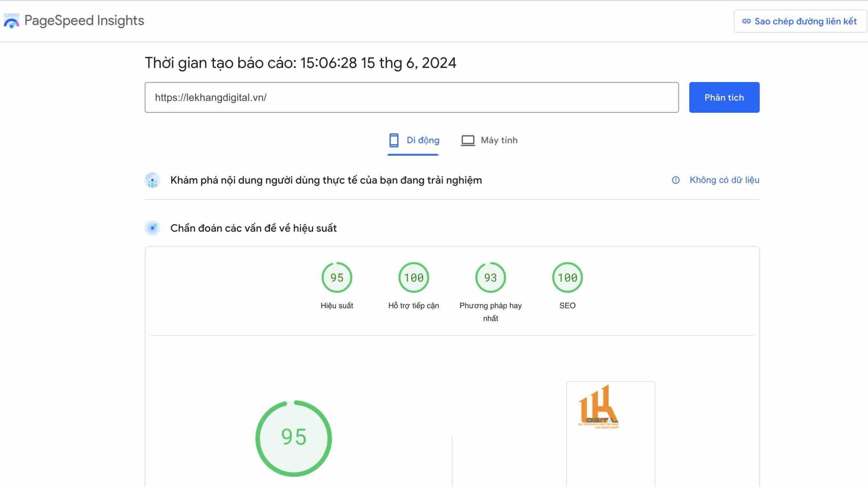Click the mobile phone icon
The height and width of the screenshot is (487, 868).
tap(394, 140)
